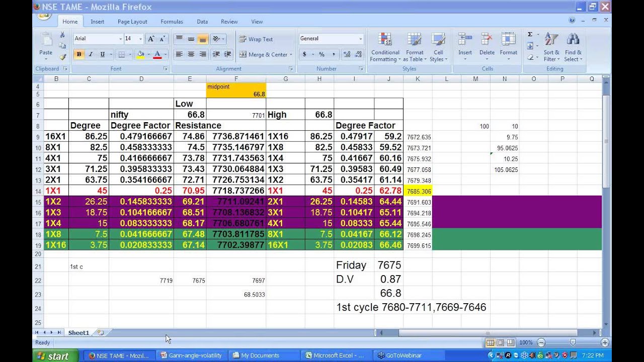The height and width of the screenshot is (362, 644).
Task: Open the Page Layout tab
Action: pos(132,22)
